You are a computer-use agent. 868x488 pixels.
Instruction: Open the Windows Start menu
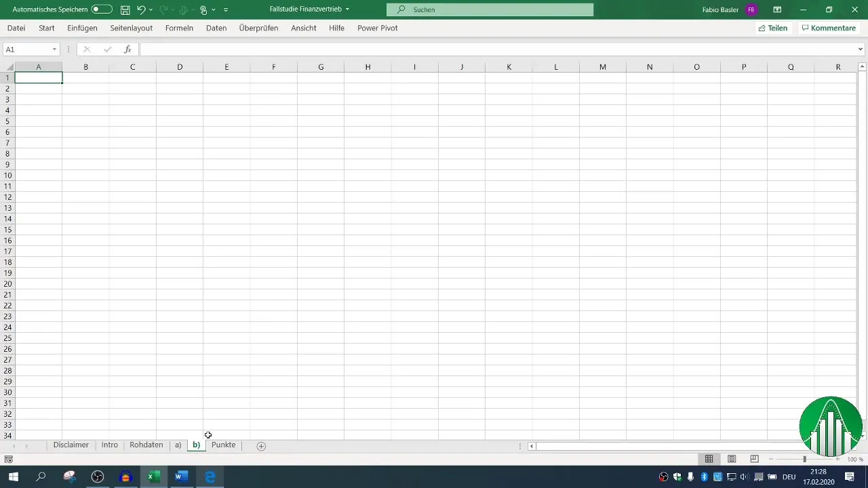(x=13, y=477)
